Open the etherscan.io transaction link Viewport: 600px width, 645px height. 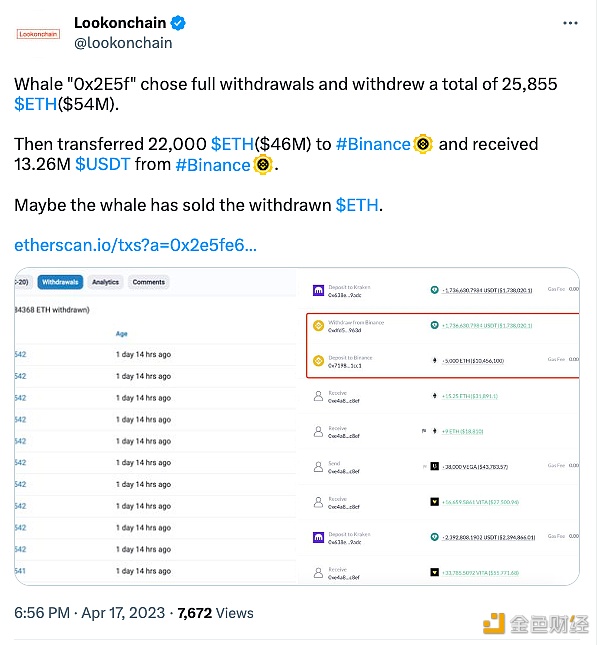click(135, 245)
